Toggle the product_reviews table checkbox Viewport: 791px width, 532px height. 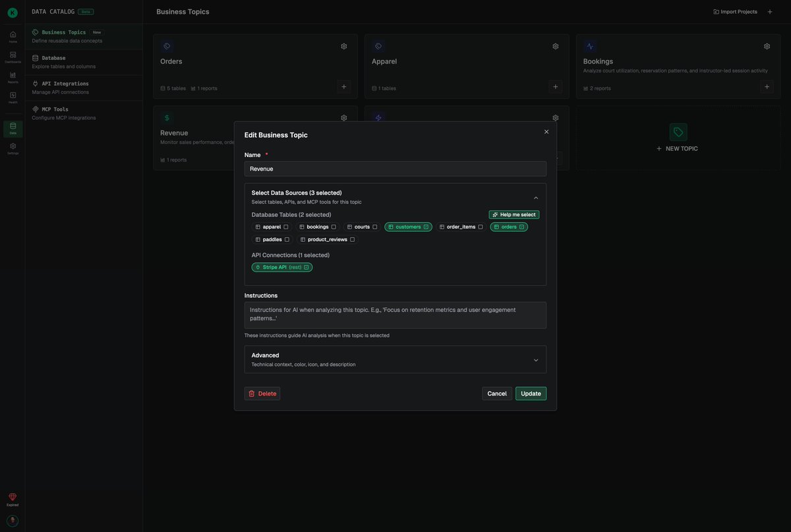click(x=352, y=239)
